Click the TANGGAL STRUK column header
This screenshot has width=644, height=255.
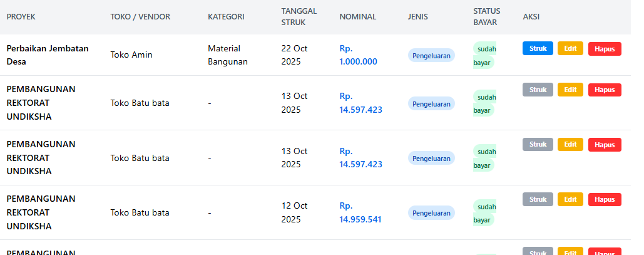tap(299, 17)
